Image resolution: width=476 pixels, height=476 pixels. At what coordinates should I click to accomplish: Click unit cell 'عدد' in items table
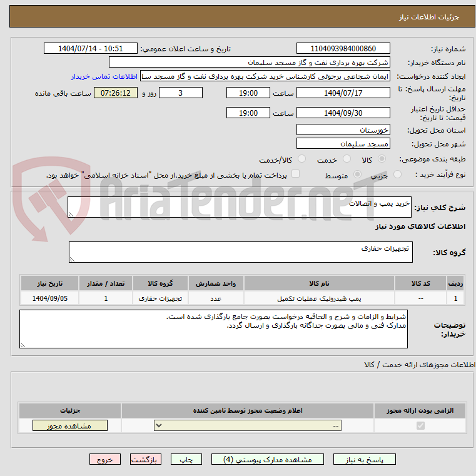coord(216,299)
